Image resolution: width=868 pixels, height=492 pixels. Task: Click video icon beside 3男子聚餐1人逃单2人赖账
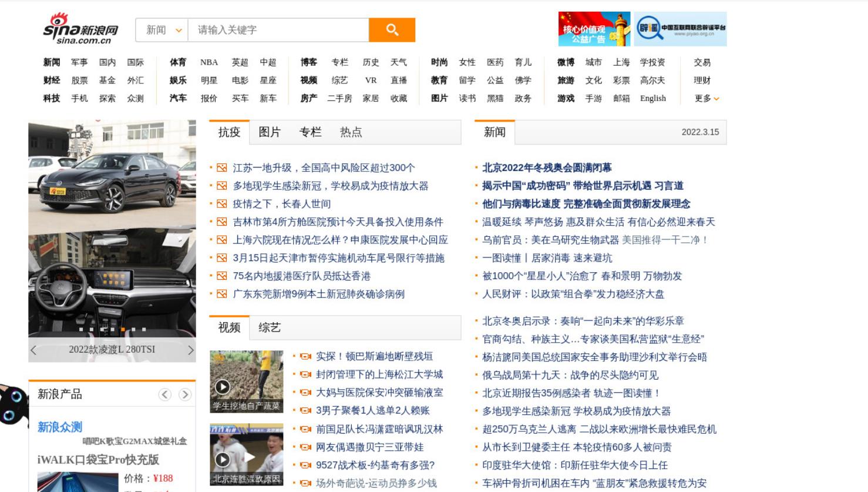click(x=305, y=411)
